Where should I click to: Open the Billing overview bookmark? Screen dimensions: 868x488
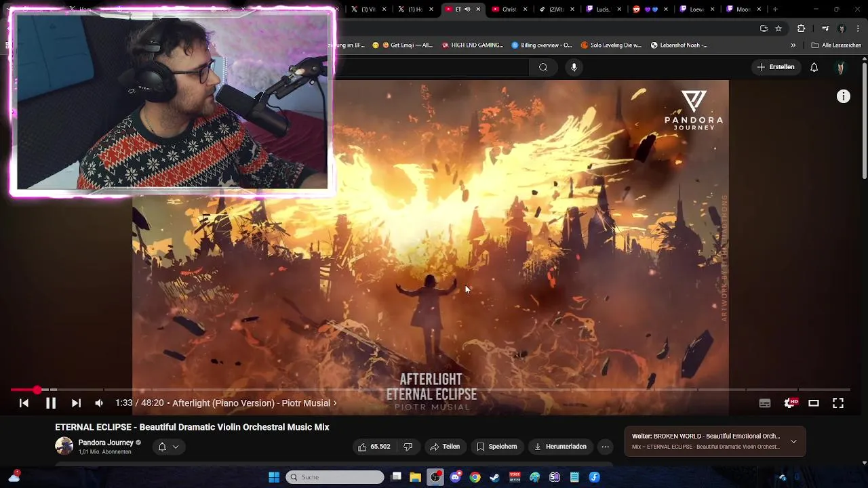(542, 45)
